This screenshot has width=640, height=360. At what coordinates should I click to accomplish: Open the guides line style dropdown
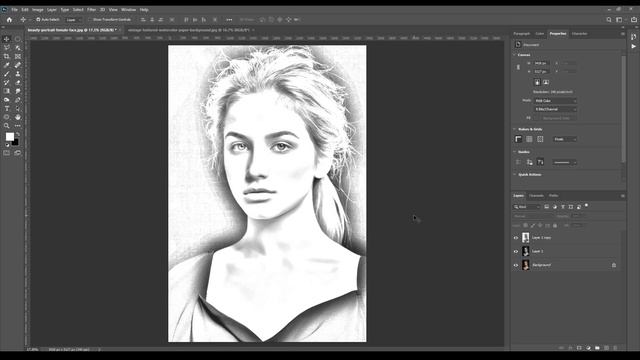pos(565,162)
